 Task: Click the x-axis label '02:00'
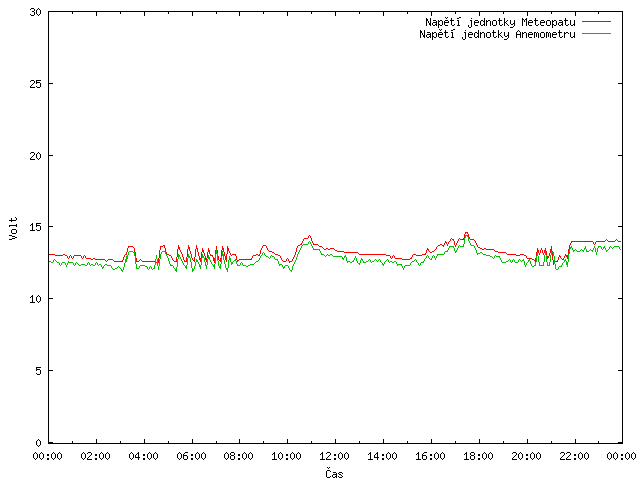tap(96, 456)
